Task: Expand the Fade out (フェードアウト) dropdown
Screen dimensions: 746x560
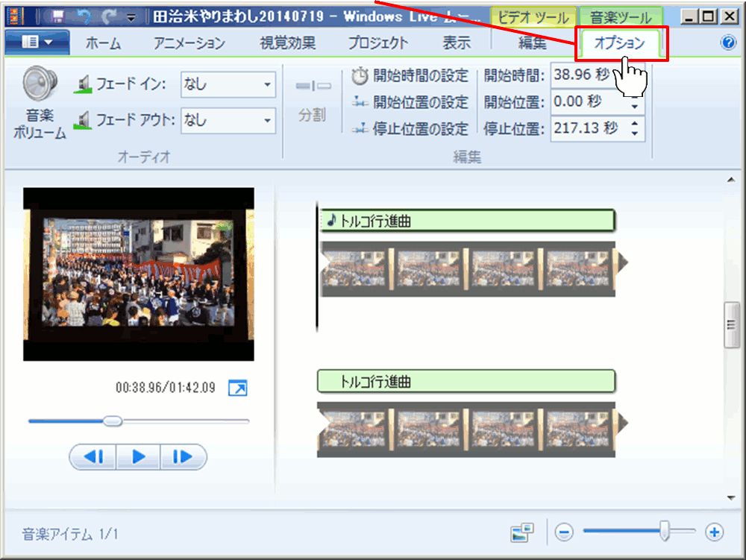Action: click(268, 120)
